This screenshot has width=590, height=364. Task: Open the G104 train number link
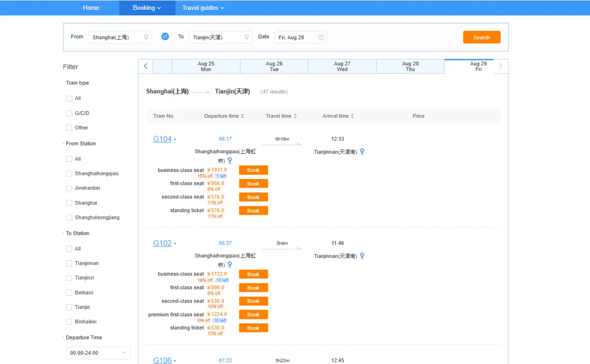click(162, 139)
